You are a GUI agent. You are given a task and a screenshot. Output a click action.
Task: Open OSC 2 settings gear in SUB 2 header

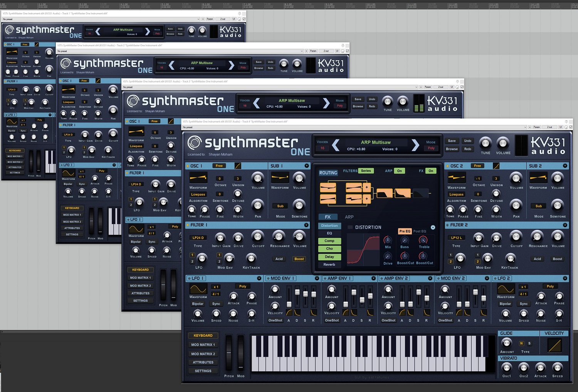pos(565,166)
